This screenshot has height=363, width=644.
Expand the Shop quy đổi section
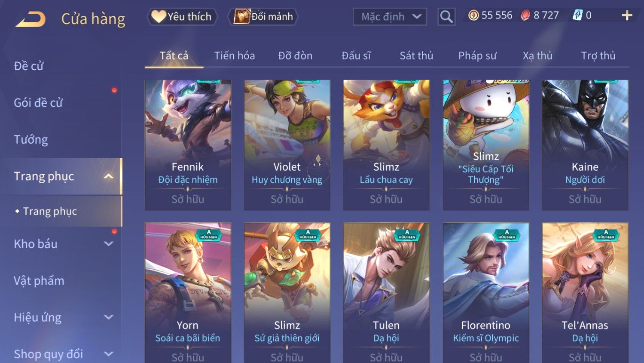108,354
